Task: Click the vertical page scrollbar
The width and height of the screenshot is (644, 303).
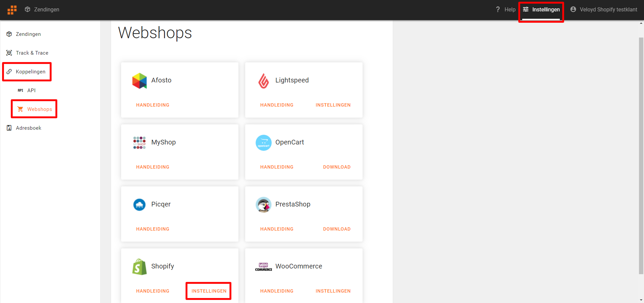Action: pyautogui.click(x=641, y=156)
